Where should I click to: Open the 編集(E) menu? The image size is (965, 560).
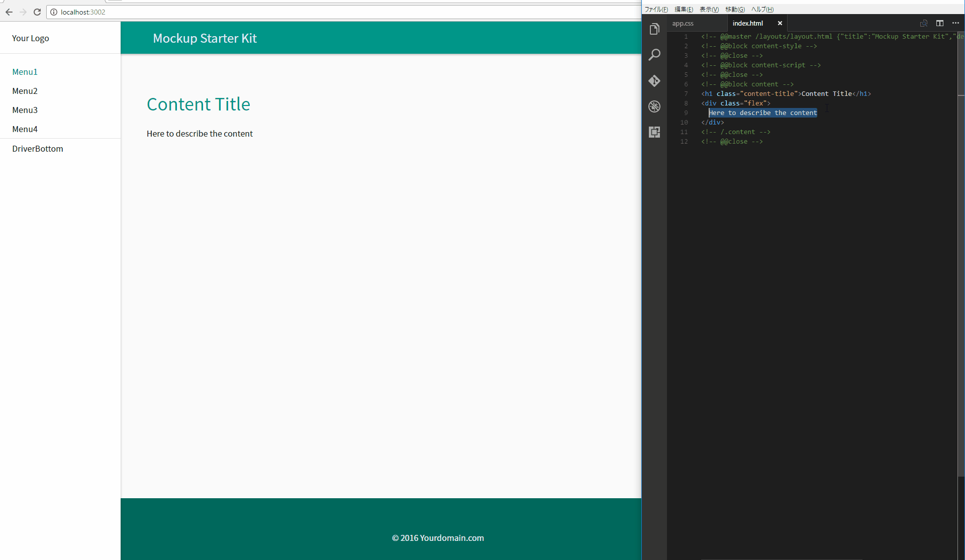(684, 10)
